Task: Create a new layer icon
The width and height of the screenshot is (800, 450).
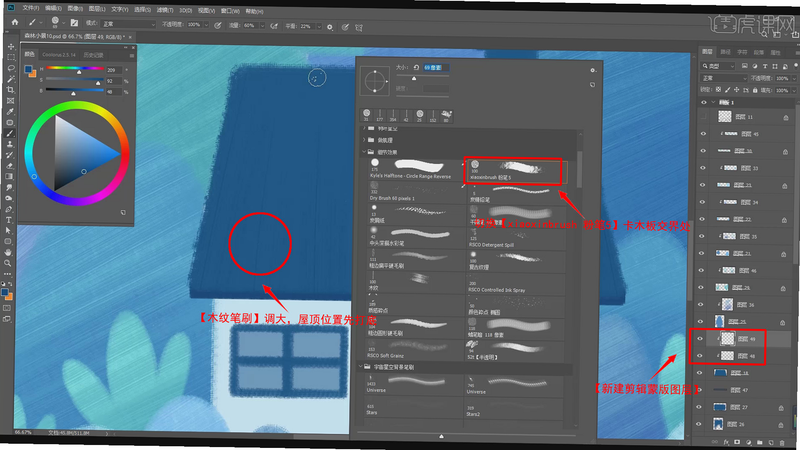Action: tap(771, 442)
